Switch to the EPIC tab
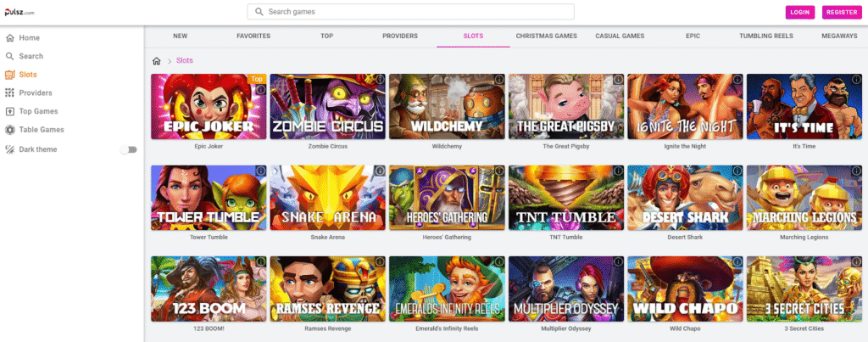The height and width of the screenshot is (342, 868). pyautogui.click(x=693, y=36)
